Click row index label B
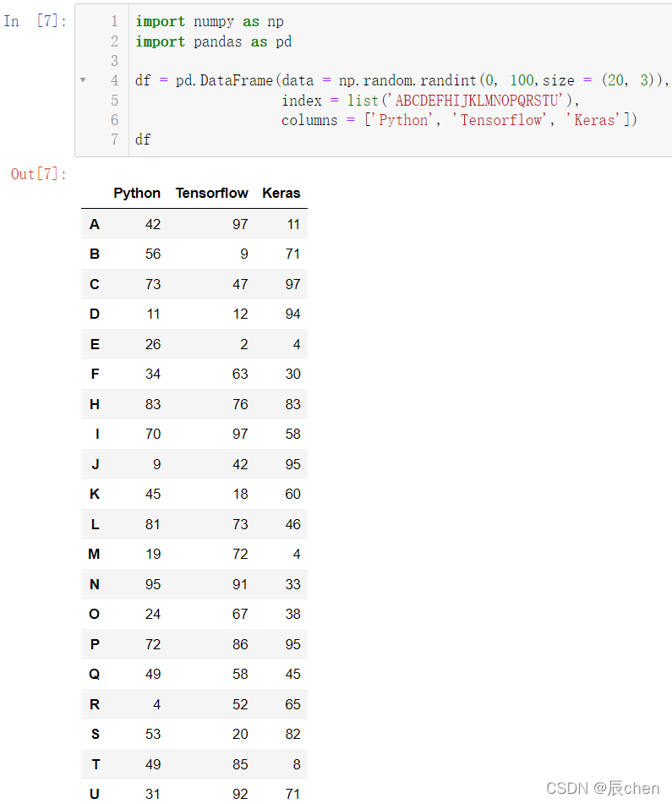The image size is (672, 804). pos(95,254)
